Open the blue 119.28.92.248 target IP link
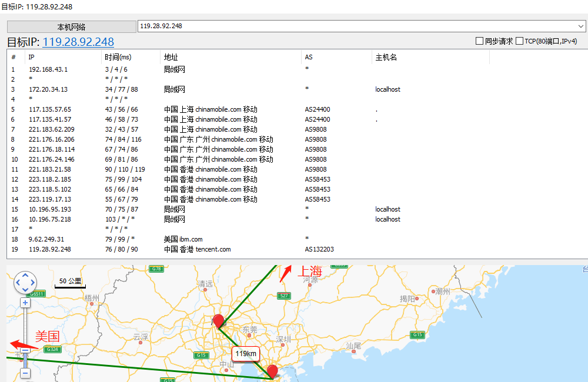The height and width of the screenshot is (382, 588). click(x=78, y=42)
